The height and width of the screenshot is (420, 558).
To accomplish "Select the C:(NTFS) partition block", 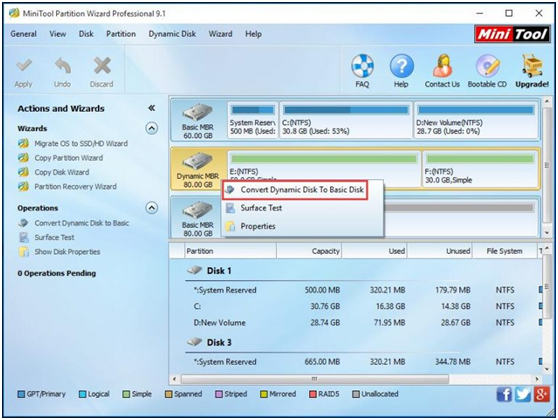I will coord(346,120).
